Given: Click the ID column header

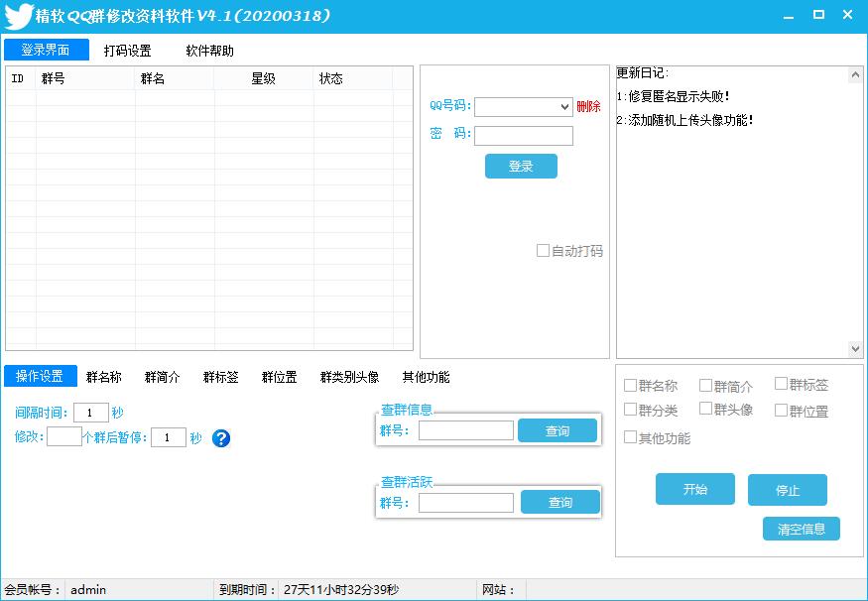Looking at the screenshot, I should pyautogui.click(x=21, y=78).
